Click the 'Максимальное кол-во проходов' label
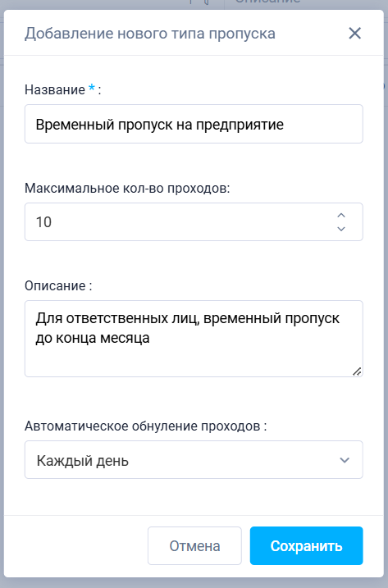Viewport: 388px width, 588px height. pos(127,188)
